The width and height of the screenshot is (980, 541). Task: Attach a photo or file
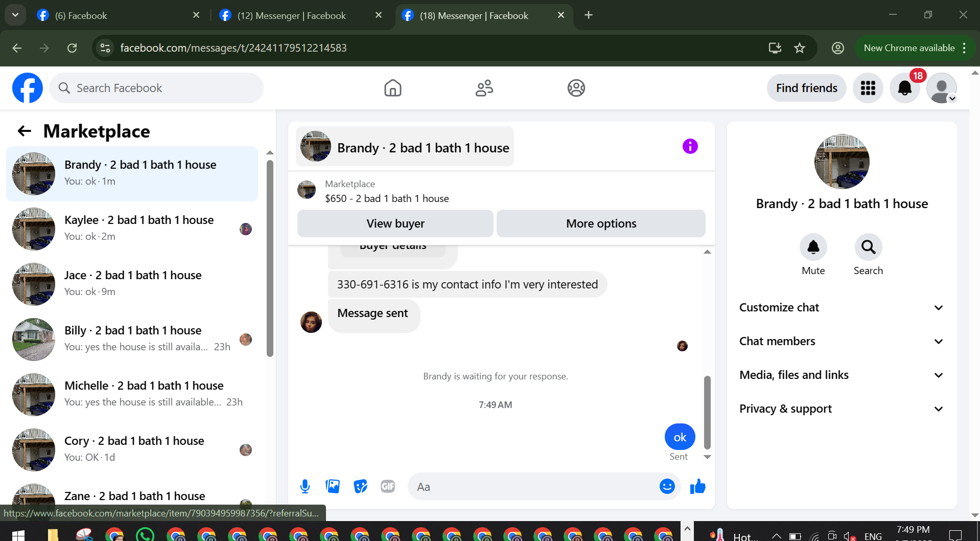pos(333,486)
